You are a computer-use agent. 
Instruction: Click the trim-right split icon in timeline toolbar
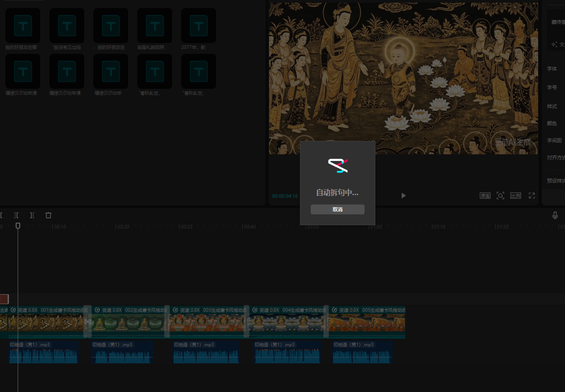pyautogui.click(x=32, y=215)
